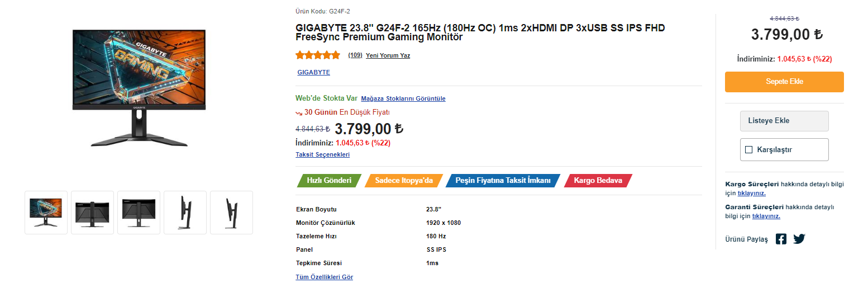Click the Kargo Bedava badge
The height and width of the screenshot is (292, 868).
tap(598, 181)
